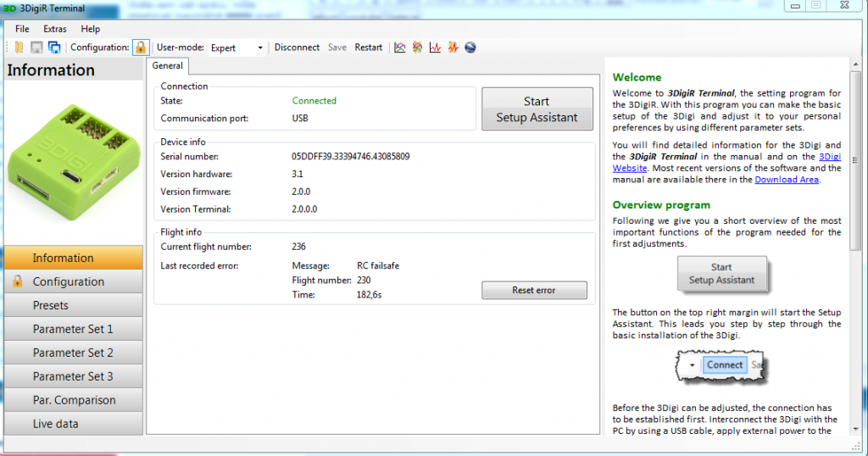
Task: Select the General tab
Action: 167,65
